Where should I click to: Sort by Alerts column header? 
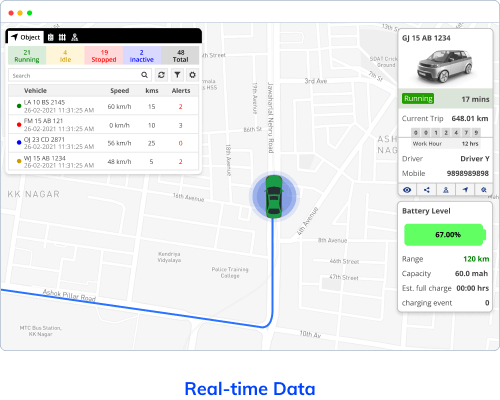tap(181, 91)
